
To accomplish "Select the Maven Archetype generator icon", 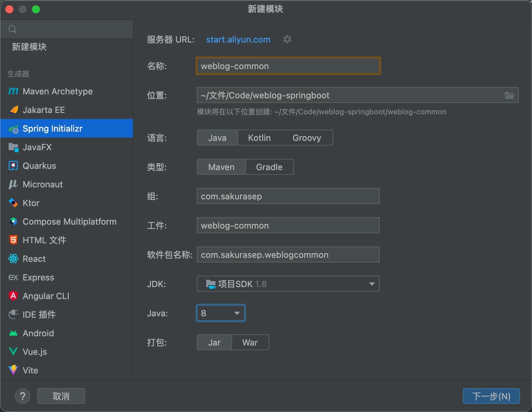I will coord(13,91).
